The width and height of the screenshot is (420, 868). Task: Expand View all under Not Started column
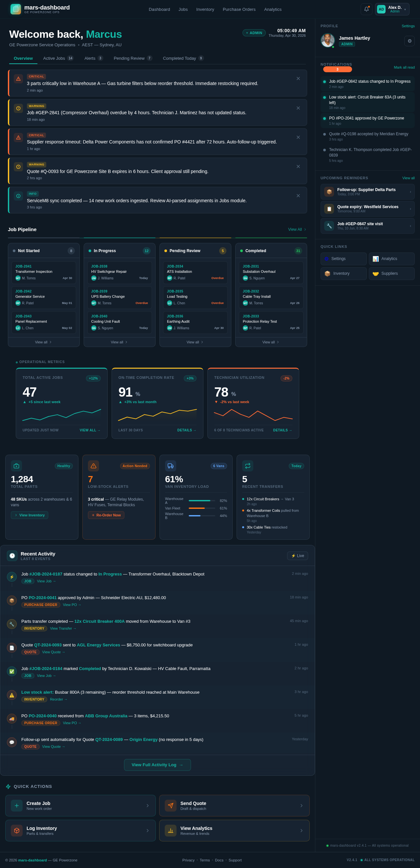43,342
